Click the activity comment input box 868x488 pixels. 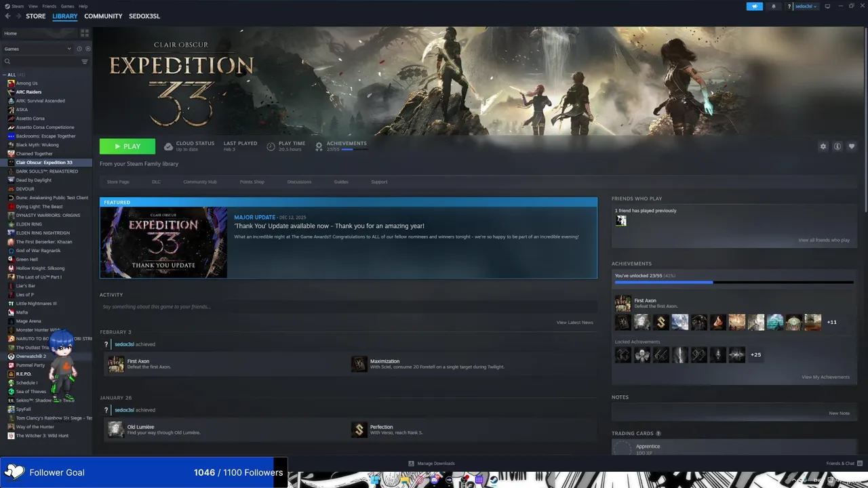point(348,307)
